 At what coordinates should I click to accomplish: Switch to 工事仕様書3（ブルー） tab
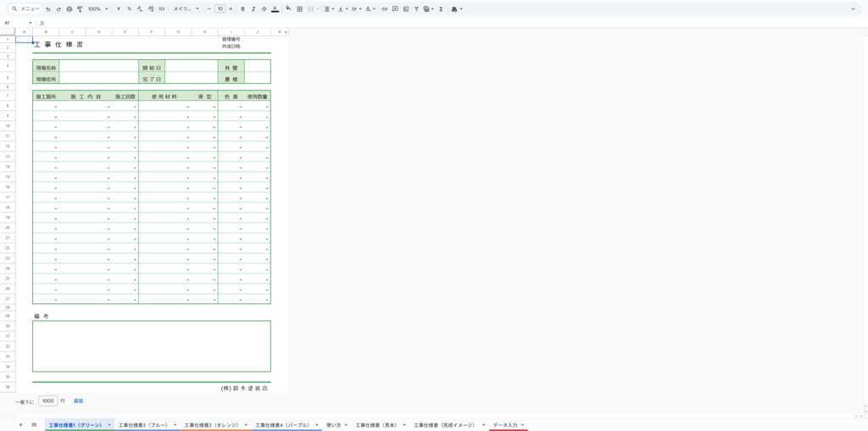[x=142, y=425]
